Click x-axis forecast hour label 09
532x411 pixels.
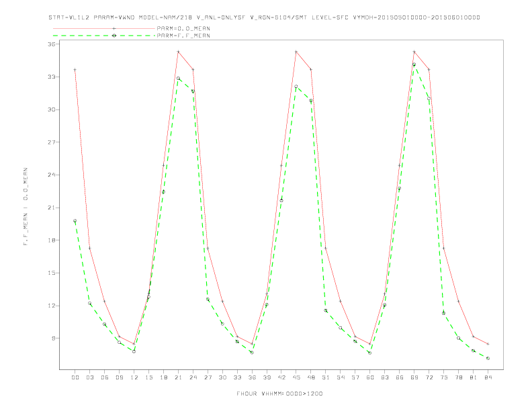coord(119,377)
